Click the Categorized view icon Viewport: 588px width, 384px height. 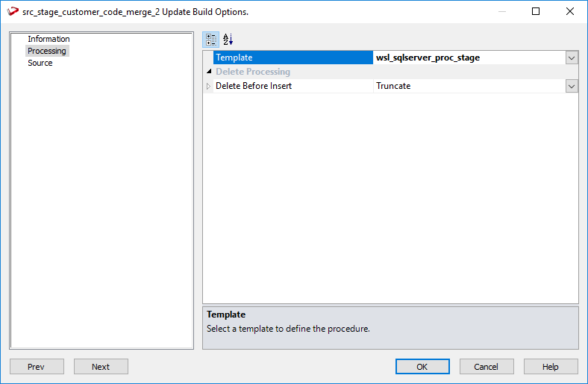click(210, 40)
